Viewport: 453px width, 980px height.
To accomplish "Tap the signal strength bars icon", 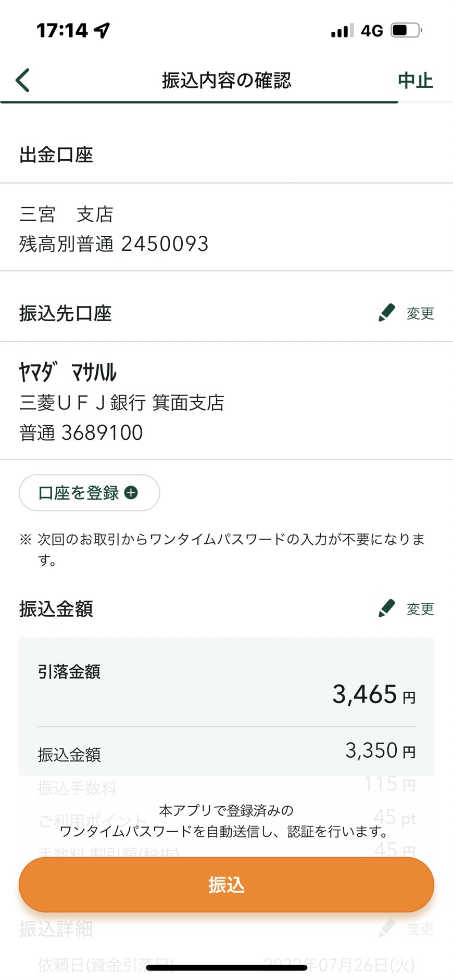I will pyautogui.click(x=342, y=31).
